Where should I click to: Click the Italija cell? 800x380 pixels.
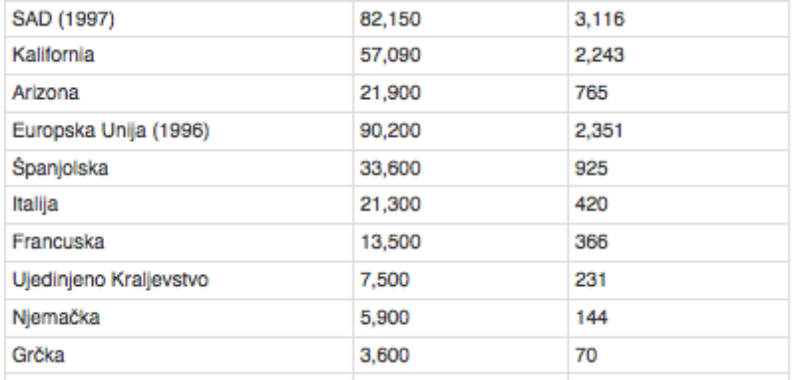179,205
